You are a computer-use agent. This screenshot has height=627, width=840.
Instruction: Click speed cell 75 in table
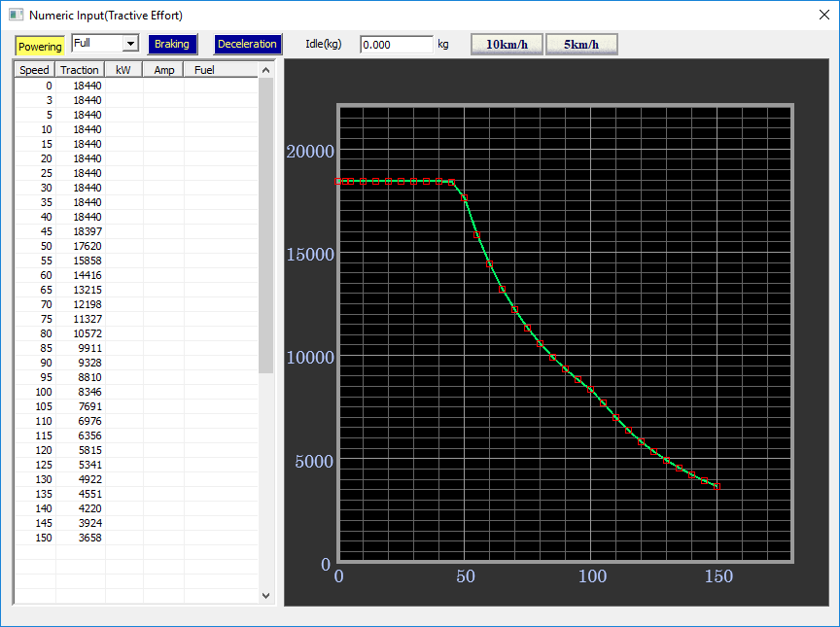pyautogui.click(x=35, y=319)
